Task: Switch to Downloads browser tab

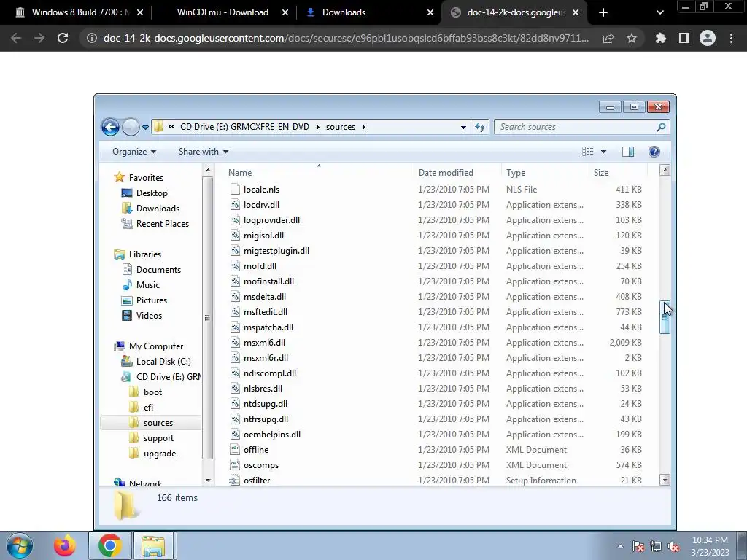Action: 369,12
